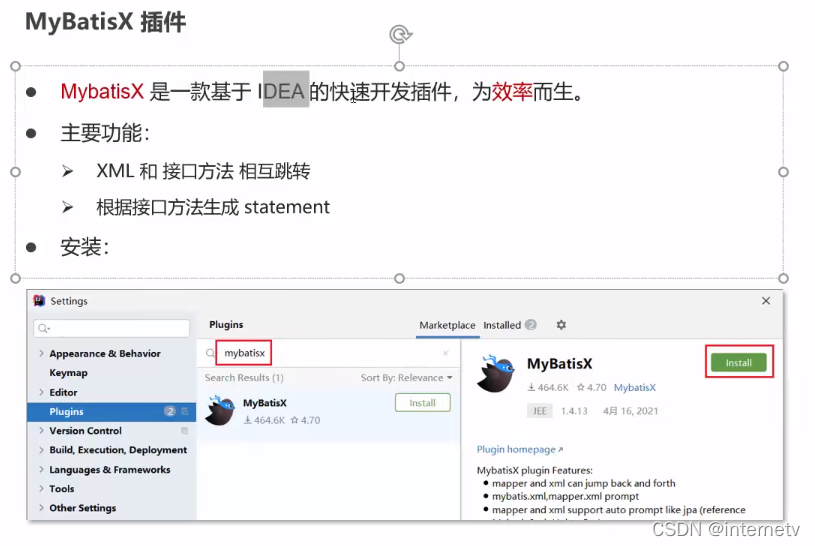Screen dimensions: 815x546
Task: Click MyBatisX bird logo in search results
Action: pyautogui.click(x=220, y=410)
